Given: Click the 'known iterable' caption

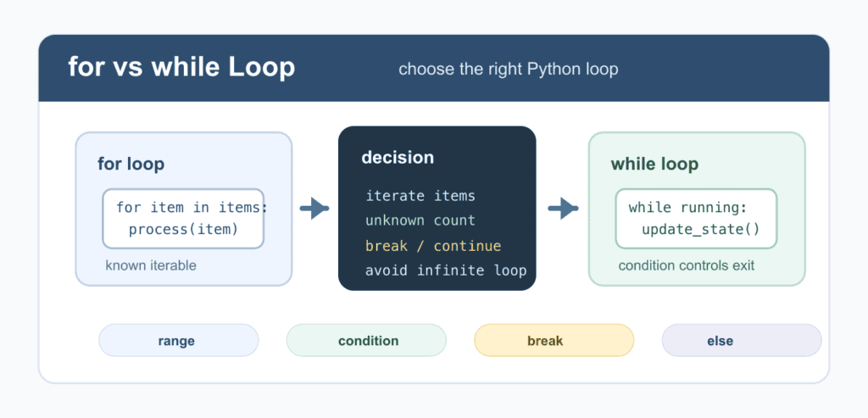Looking at the screenshot, I should (151, 265).
